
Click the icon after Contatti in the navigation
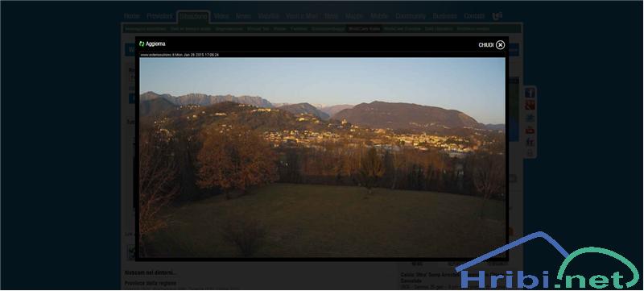pyautogui.click(x=497, y=16)
